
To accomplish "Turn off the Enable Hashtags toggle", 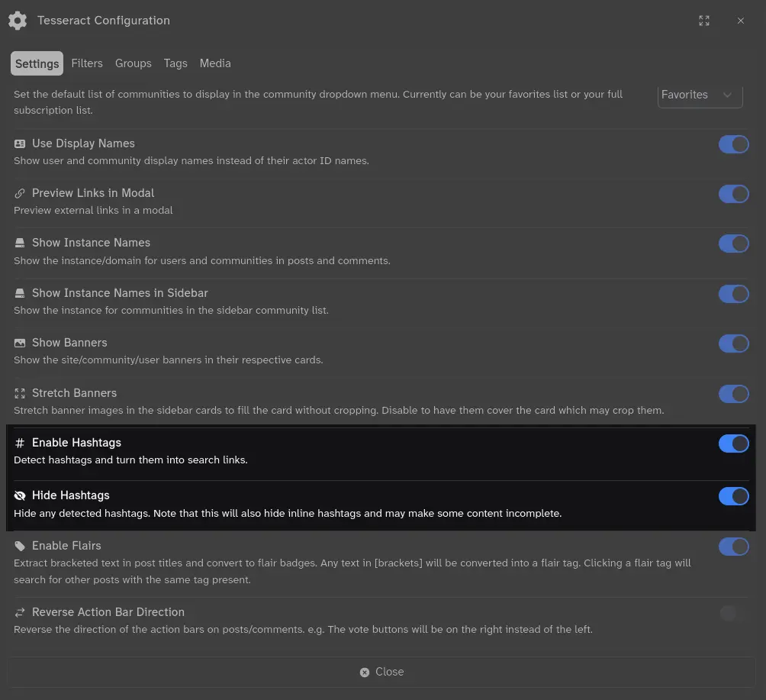I will 733,444.
